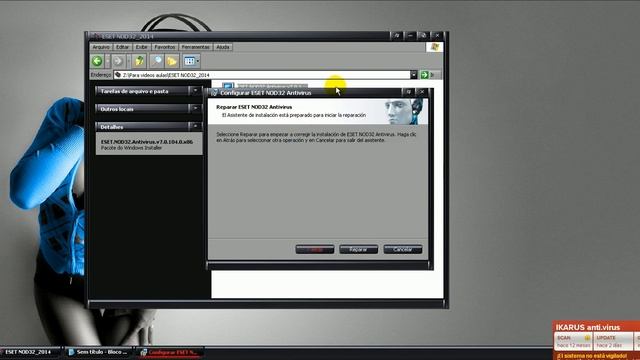Click the Reparar button
640x360 pixels.
pos(358,249)
